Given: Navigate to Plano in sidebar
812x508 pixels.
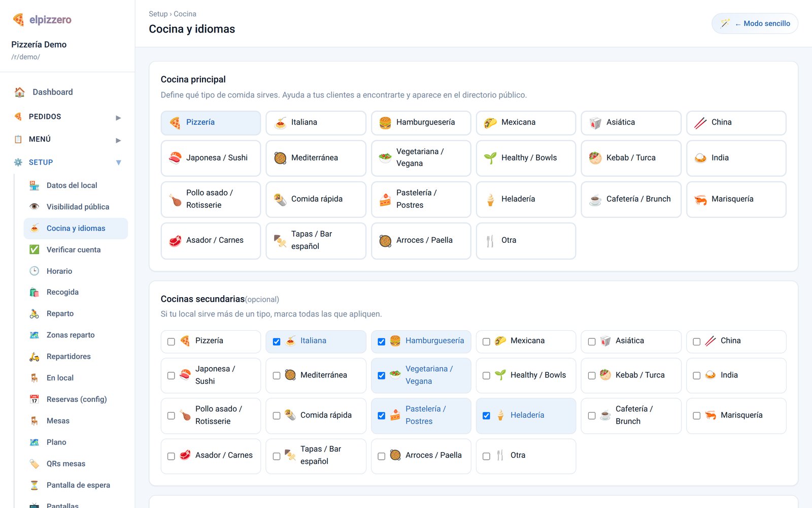Looking at the screenshot, I should pos(76,442).
